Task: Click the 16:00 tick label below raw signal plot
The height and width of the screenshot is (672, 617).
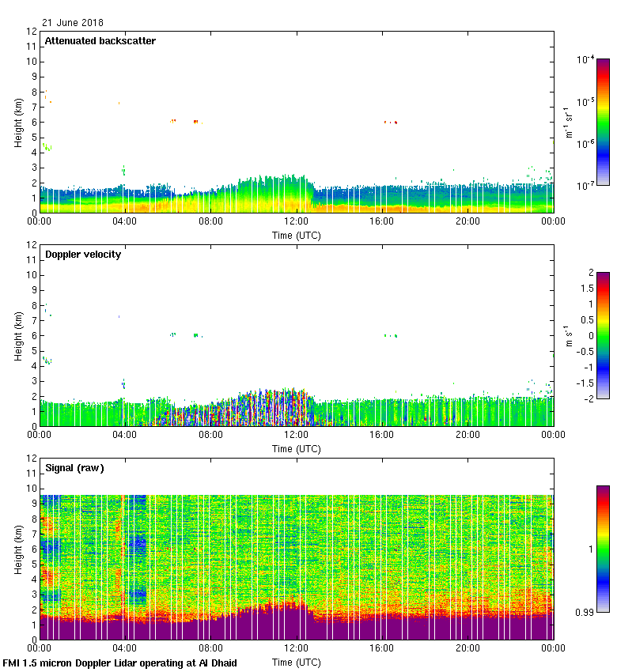Action: tap(382, 649)
